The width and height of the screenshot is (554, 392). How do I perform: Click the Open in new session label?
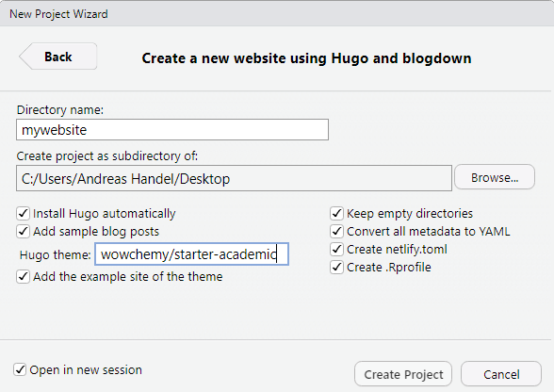pos(86,369)
